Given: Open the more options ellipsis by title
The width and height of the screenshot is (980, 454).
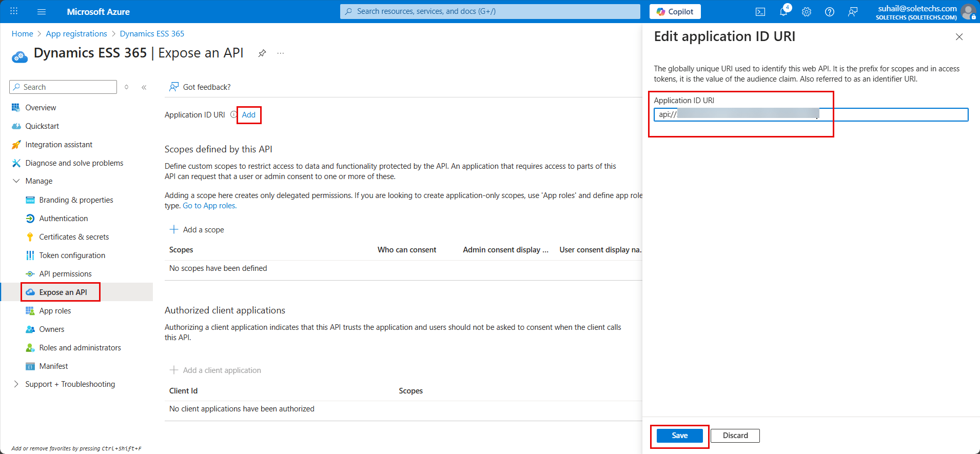Looking at the screenshot, I should point(281,53).
